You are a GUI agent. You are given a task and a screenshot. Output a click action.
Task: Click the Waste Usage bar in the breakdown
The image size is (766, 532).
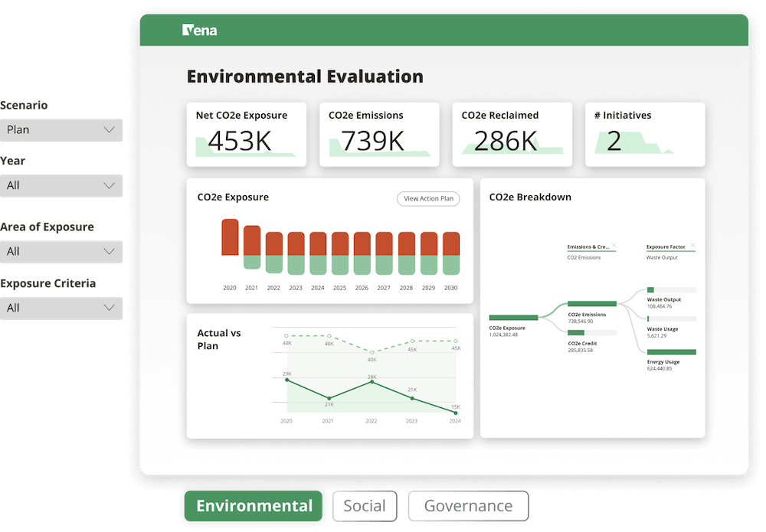(649, 317)
